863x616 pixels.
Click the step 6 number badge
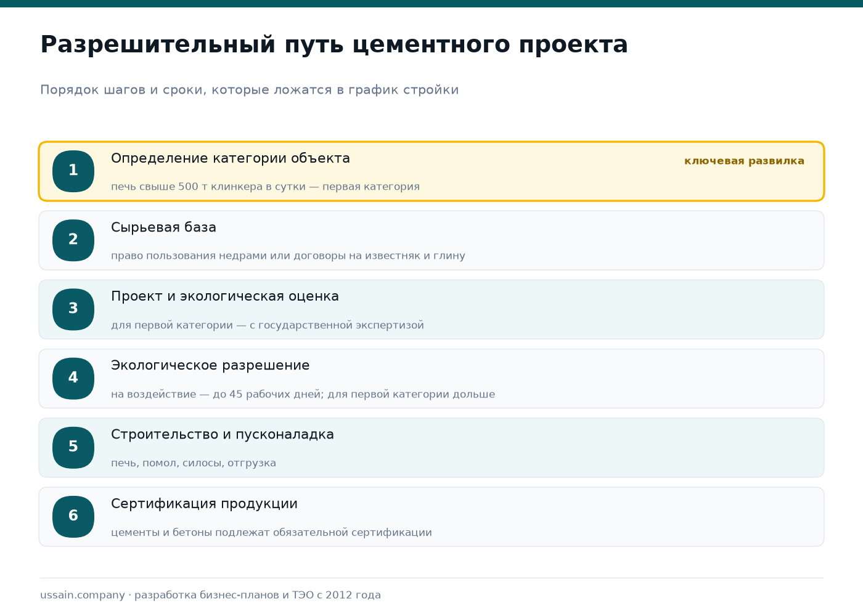point(73,516)
